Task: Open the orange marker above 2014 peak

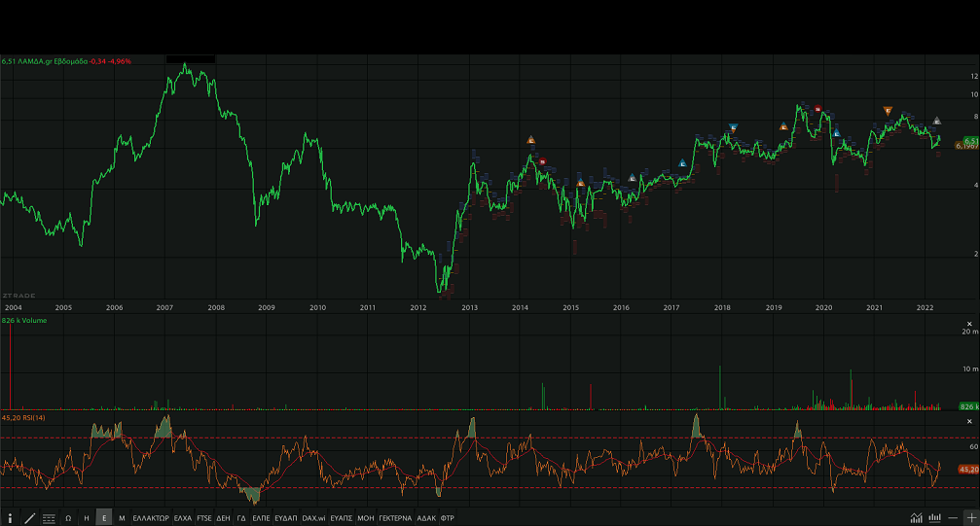Action: pos(530,140)
